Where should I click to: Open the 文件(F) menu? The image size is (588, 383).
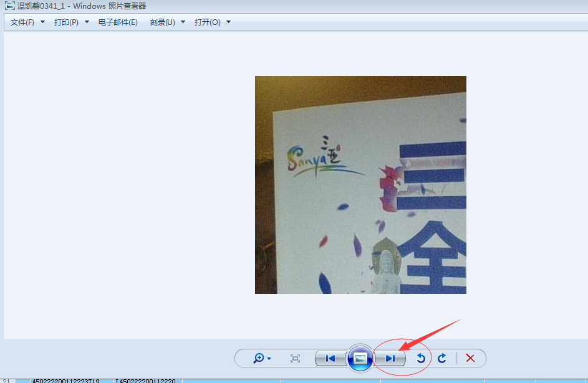click(x=22, y=22)
